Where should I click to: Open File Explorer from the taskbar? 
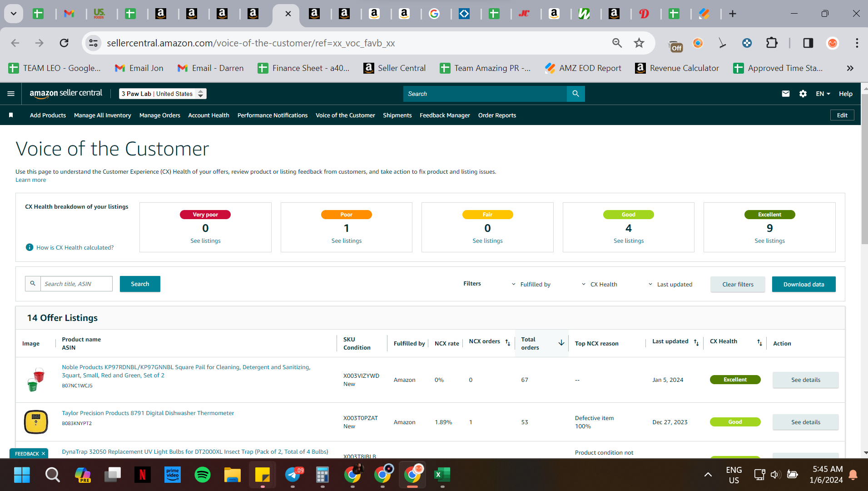(233, 475)
